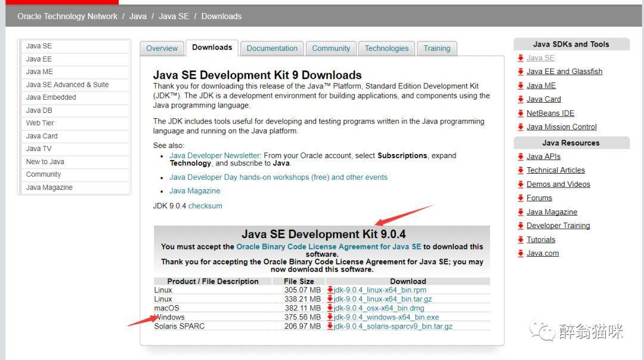
Task: Click red arrow icon beside NetBeans IDE
Action: [521, 113]
